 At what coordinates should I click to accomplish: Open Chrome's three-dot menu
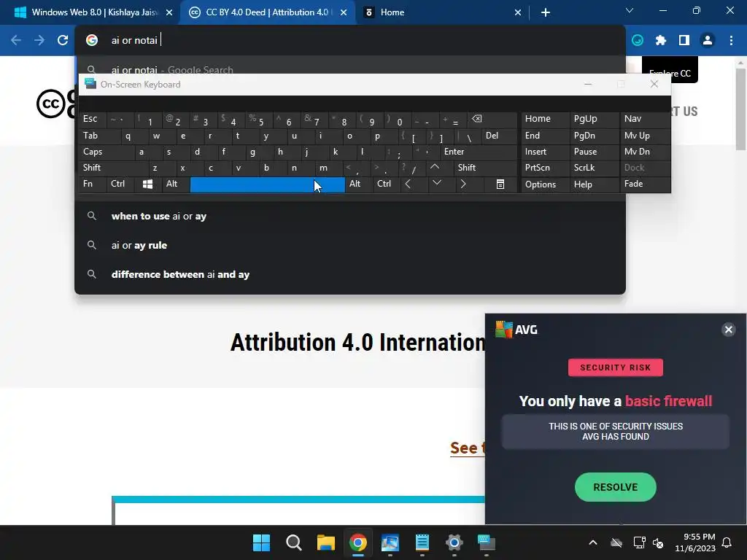click(731, 41)
